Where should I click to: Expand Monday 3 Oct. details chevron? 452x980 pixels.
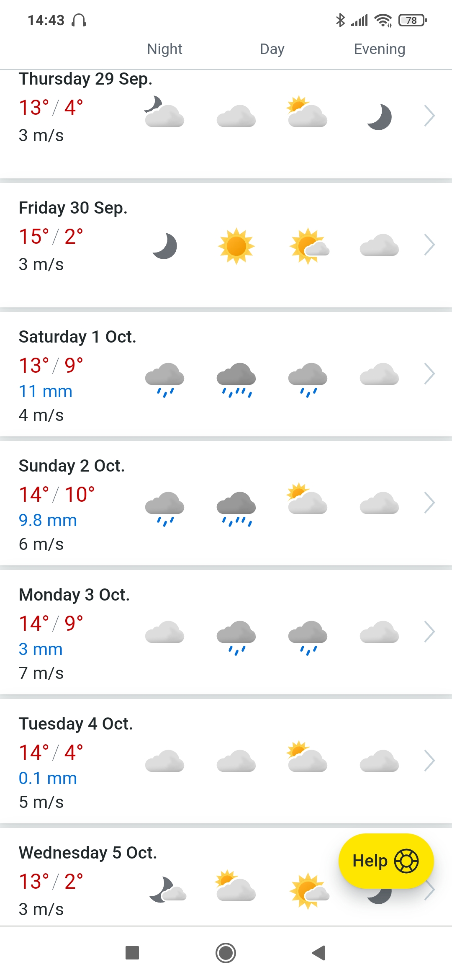(x=429, y=632)
